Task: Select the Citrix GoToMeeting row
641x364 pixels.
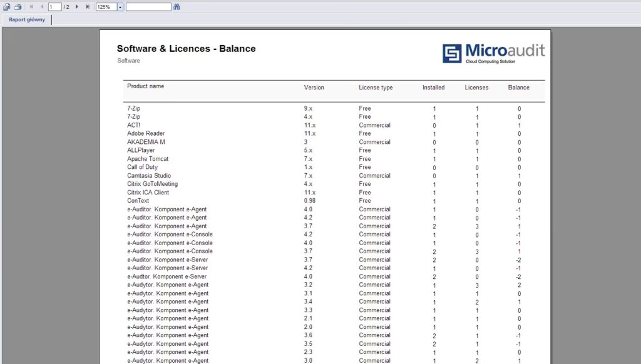Action: (152, 185)
